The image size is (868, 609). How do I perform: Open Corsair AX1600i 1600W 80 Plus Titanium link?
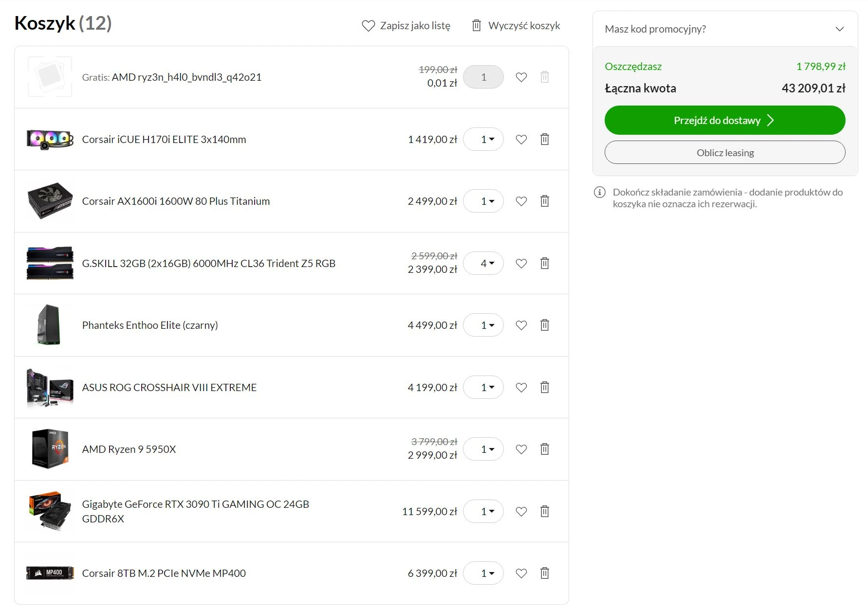pos(176,201)
